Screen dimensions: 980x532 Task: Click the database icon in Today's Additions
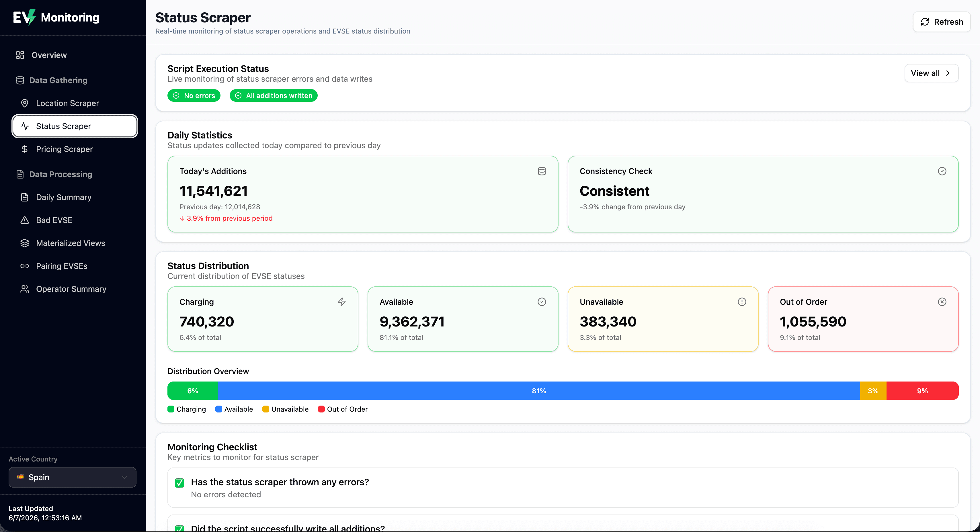point(542,171)
